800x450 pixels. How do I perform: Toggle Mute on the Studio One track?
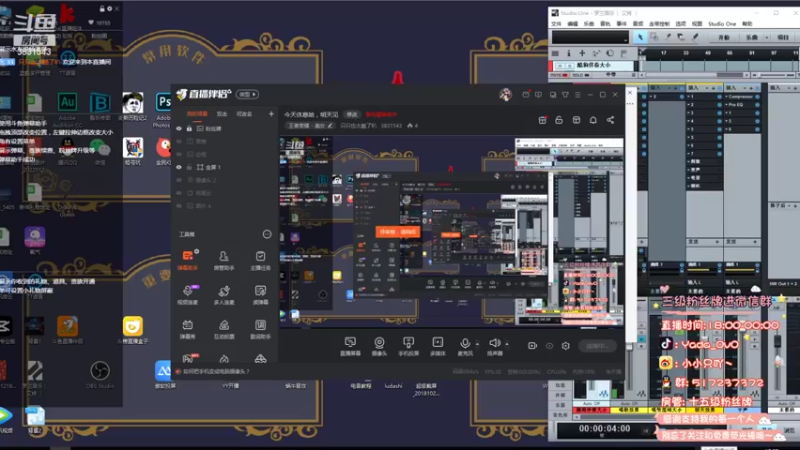click(x=558, y=75)
